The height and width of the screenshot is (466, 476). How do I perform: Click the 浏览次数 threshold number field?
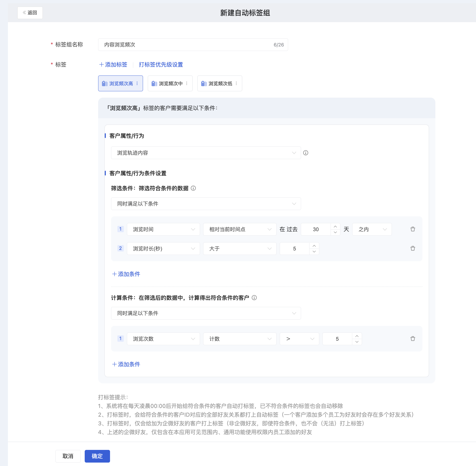[x=337, y=339]
